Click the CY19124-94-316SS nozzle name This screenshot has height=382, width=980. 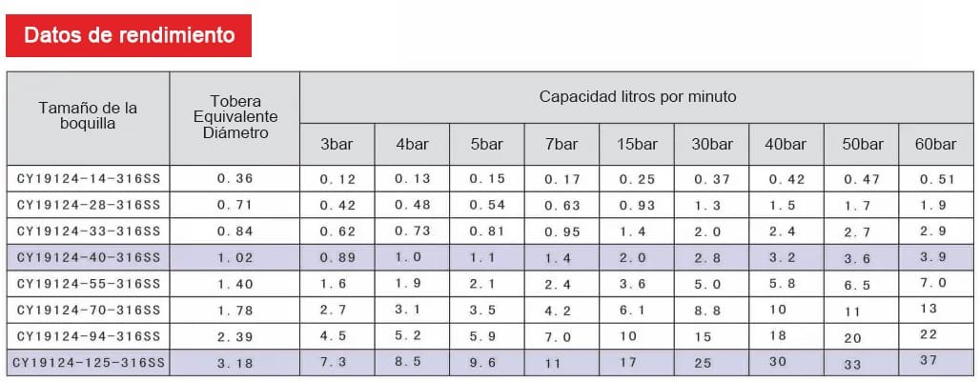click(88, 336)
